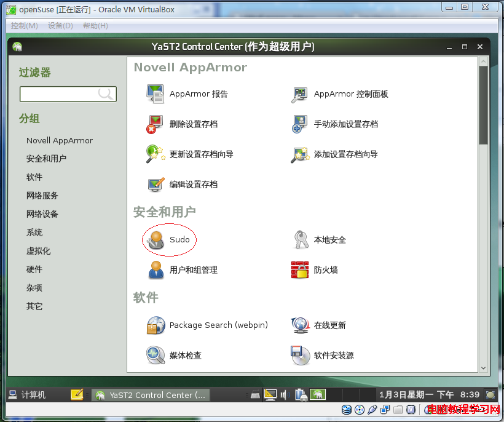Open the 控制(M) menu
504x422 pixels.
25,26
